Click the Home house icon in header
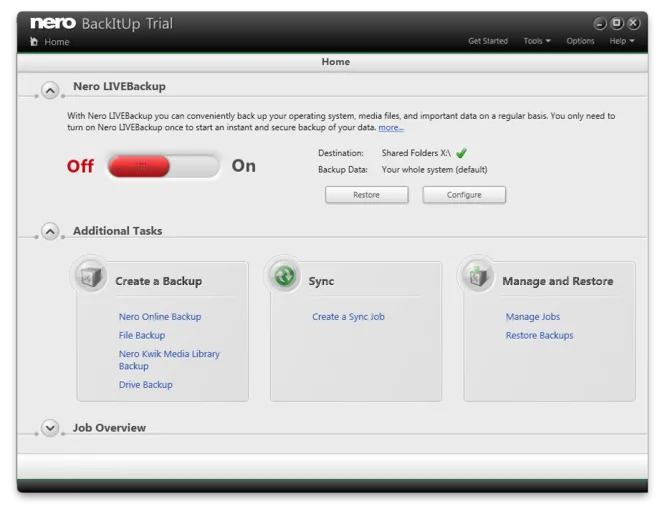Viewport: 665px width, 514px height. (34, 42)
